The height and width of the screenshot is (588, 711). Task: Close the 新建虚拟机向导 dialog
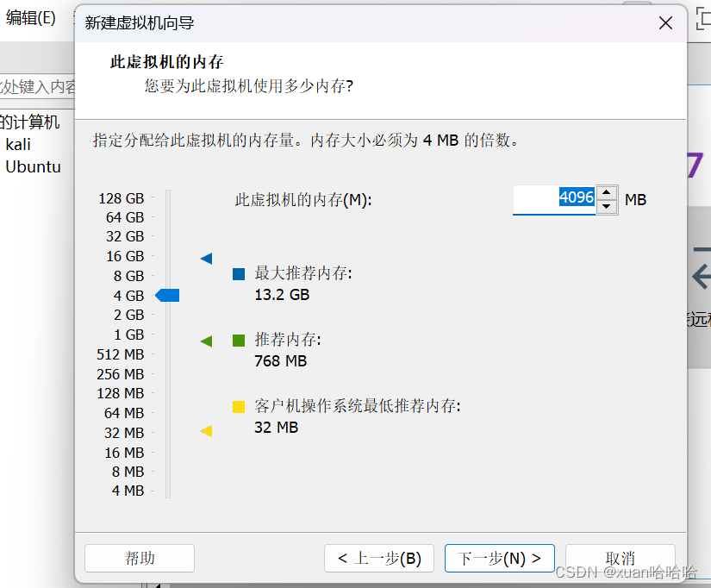(664, 23)
